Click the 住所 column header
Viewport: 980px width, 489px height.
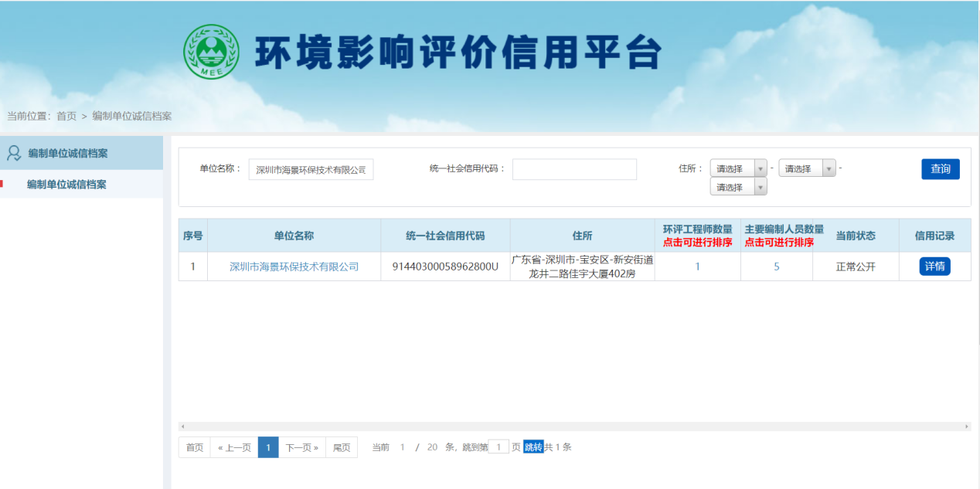point(583,236)
